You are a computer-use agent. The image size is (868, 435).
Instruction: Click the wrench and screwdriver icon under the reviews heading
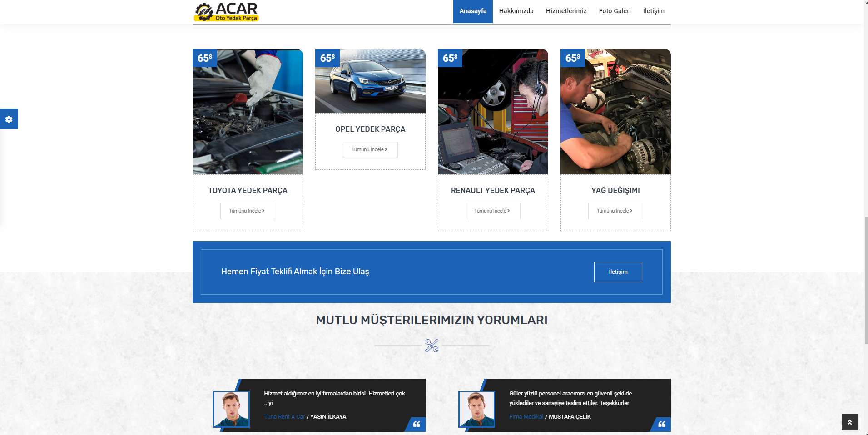[432, 346]
